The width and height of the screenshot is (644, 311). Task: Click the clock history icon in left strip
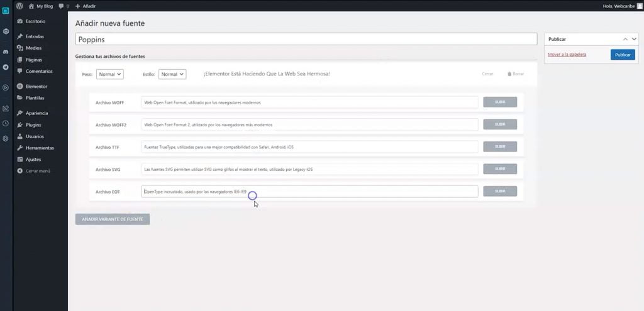click(6, 124)
